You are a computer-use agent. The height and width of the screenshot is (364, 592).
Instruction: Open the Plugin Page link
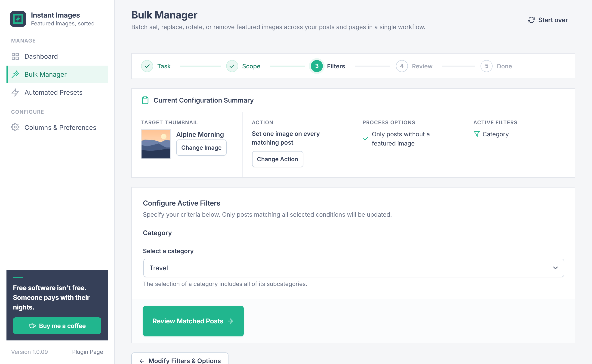[x=87, y=352]
